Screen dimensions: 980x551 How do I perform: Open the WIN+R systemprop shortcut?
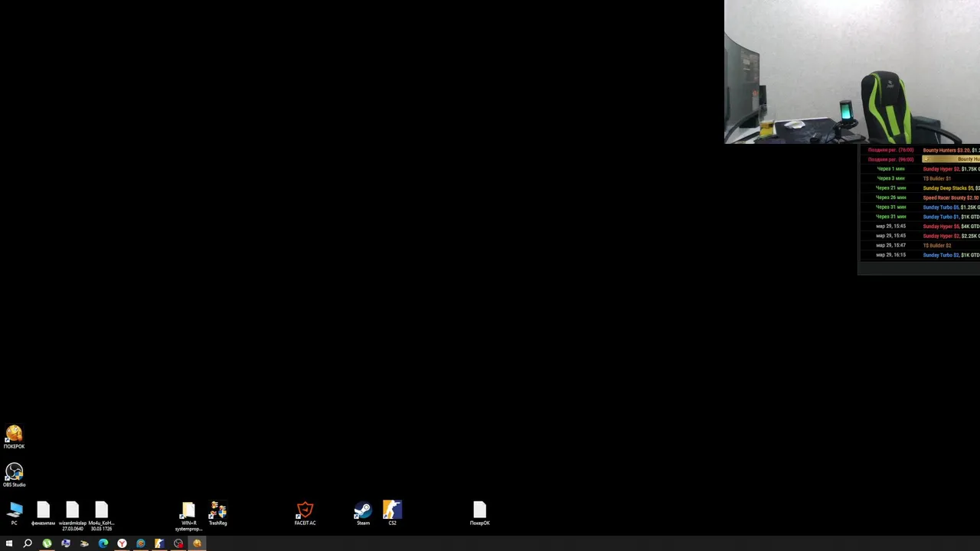pyautogui.click(x=188, y=516)
